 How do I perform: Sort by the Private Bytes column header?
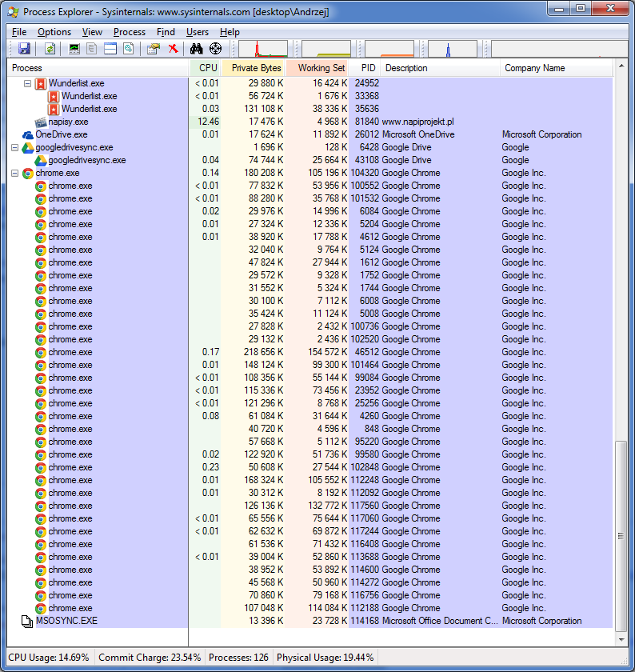254,68
